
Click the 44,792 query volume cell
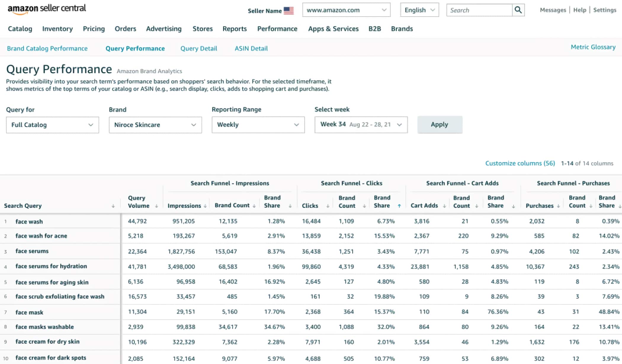coord(137,221)
